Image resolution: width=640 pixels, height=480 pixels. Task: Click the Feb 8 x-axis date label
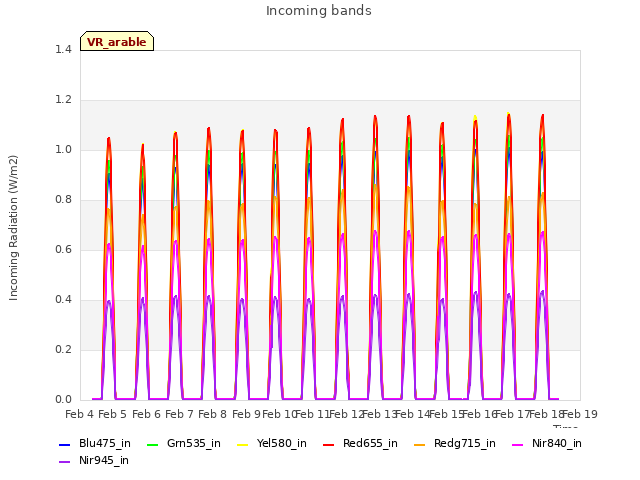[x=213, y=415]
